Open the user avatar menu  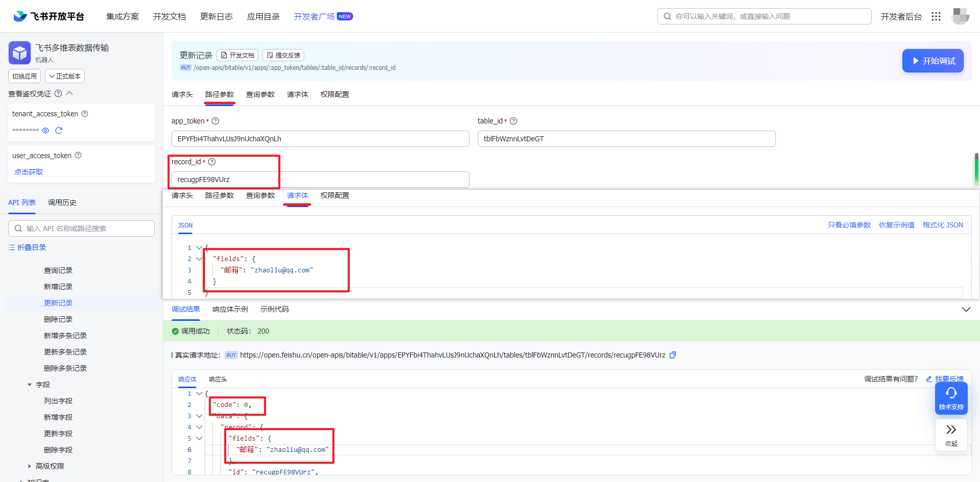(960, 16)
